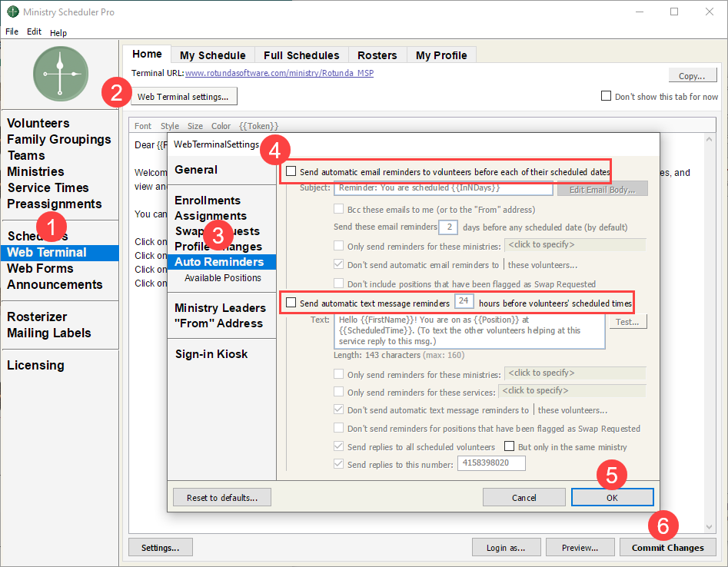Open the Token insertion dropdown
Image resolution: width=728 pixels, height=567 pixels.
[258, 126]
